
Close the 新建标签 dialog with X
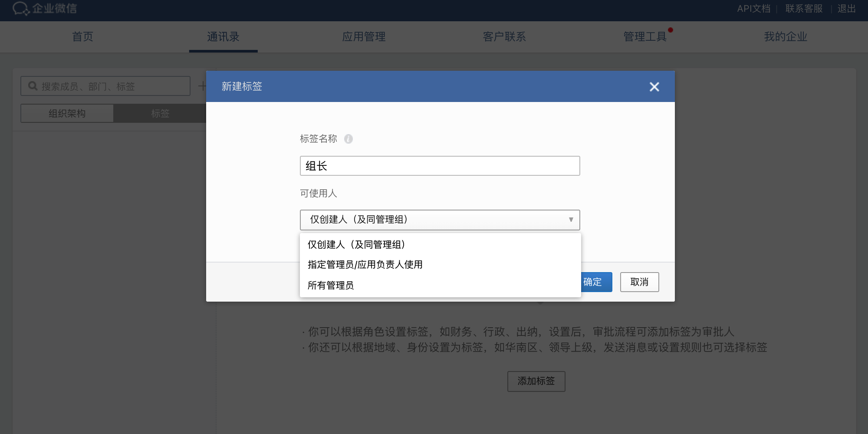tap(654, 87)
